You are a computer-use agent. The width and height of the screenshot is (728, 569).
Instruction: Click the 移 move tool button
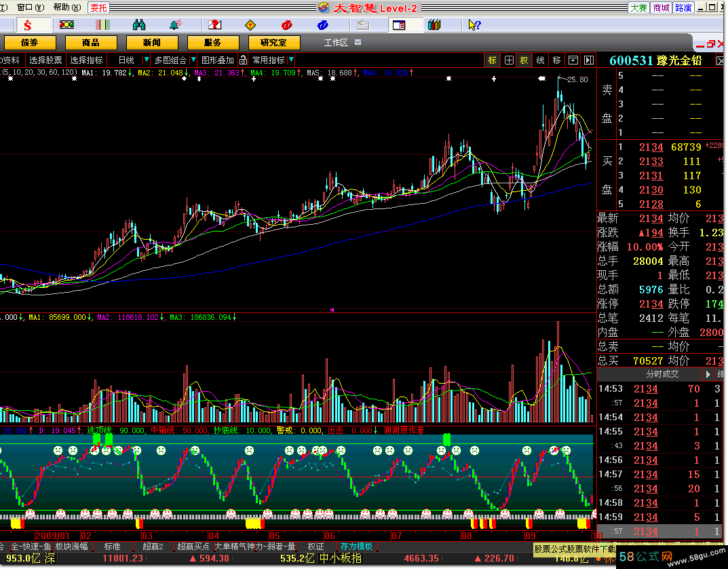point(556,60)
